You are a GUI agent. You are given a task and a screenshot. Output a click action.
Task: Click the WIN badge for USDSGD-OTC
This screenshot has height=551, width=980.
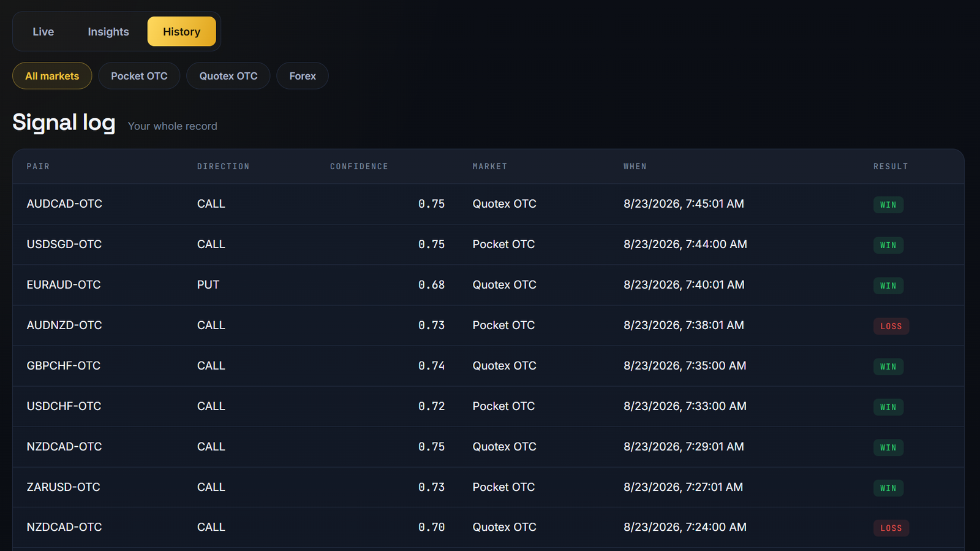coord(888,245)
